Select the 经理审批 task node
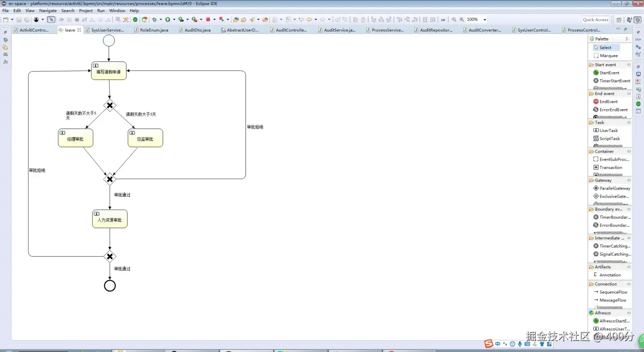Screen dimensions: 644x352 pyautogui.click(x=76, y=138)
